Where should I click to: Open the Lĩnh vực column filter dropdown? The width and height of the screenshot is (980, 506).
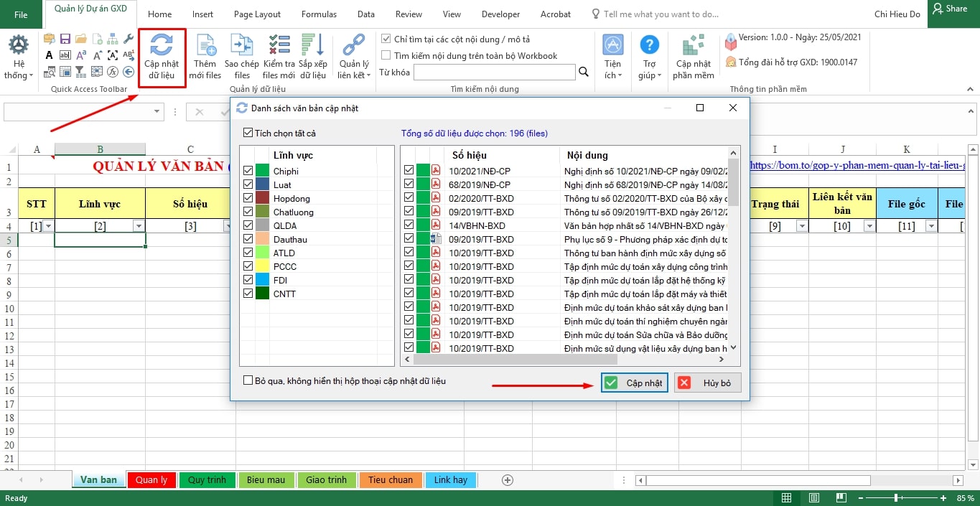click(x=139, y=226)
